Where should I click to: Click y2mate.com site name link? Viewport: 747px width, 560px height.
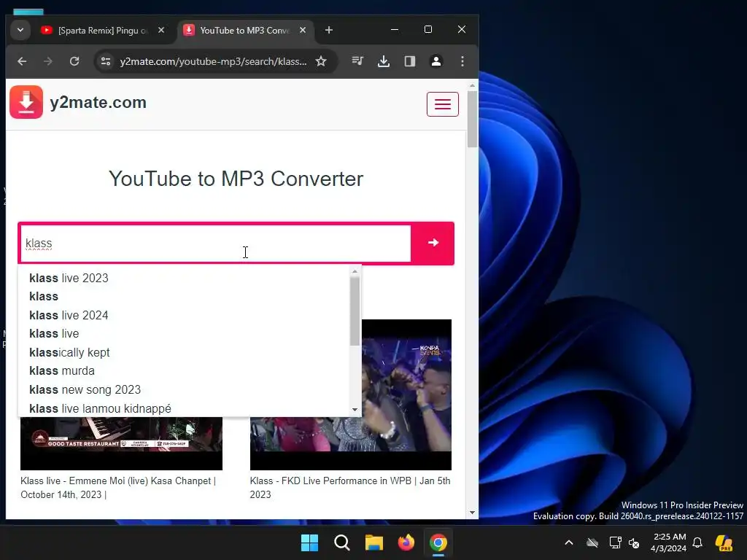(98, 102)
